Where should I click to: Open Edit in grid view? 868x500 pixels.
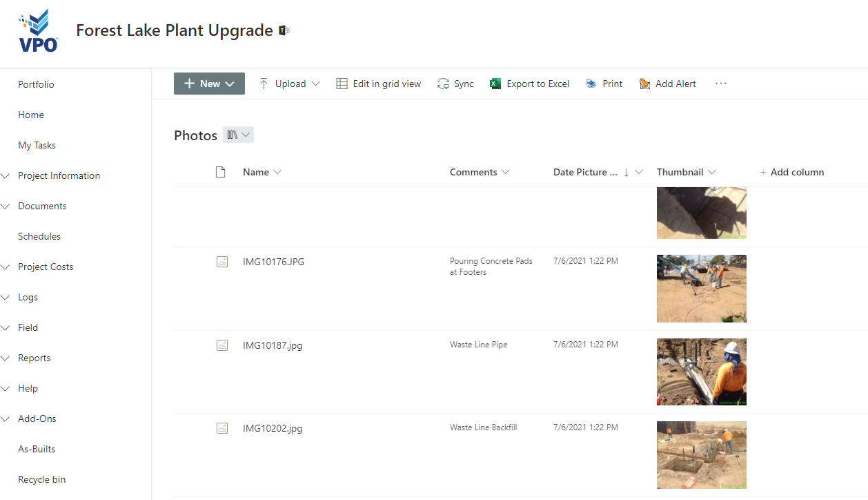pos(378,83)
